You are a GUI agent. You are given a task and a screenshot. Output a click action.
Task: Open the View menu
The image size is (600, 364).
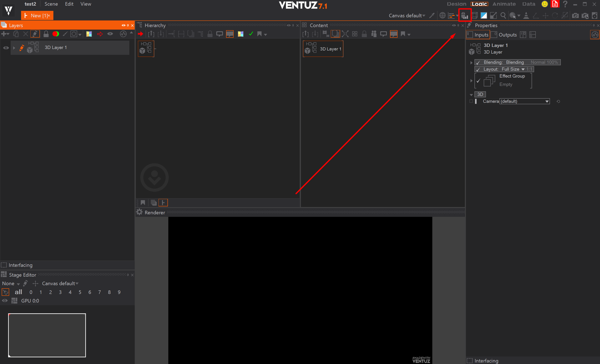click(86, 4)
